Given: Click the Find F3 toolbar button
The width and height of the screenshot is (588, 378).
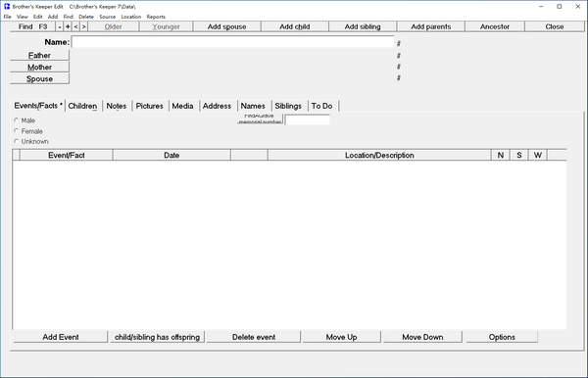Looking at the screenshot, I should [32, 26].
